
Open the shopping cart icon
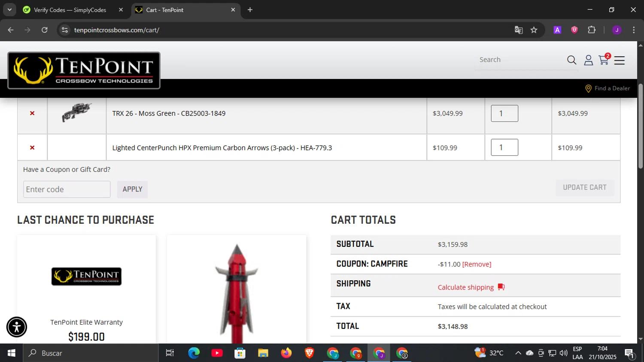(x=604, y=60)
